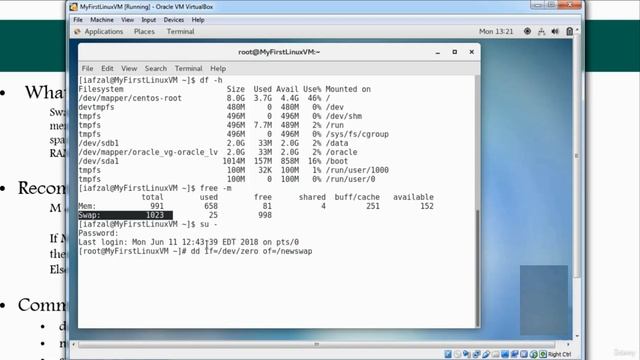Open the terminal window Edit menu
The width and height of the screenshot is (640, 360).
(107, 68)
